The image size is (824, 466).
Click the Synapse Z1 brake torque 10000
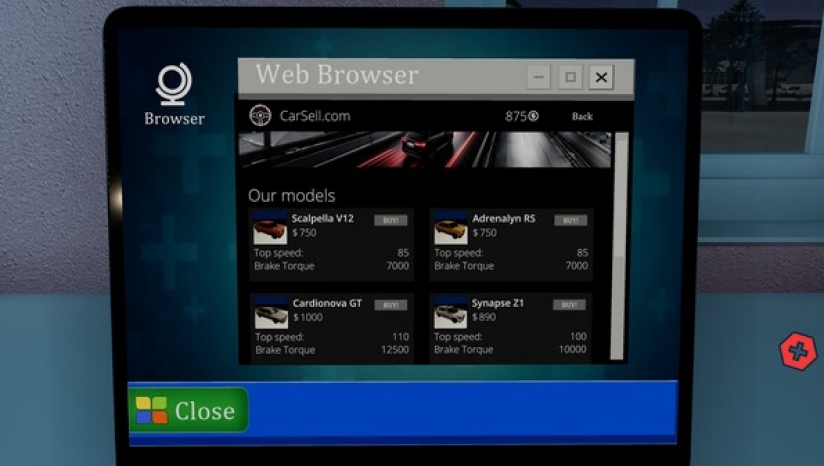click(572, 349)
